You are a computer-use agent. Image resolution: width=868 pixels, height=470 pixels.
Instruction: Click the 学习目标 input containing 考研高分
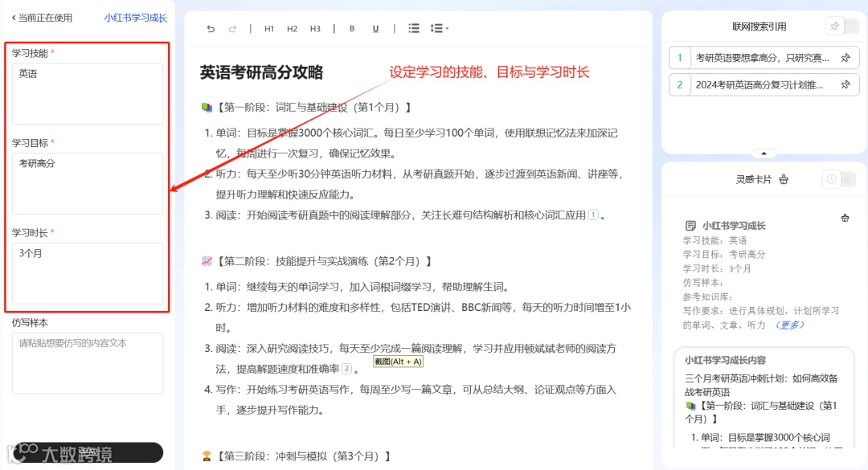click(x=88, y=183)
